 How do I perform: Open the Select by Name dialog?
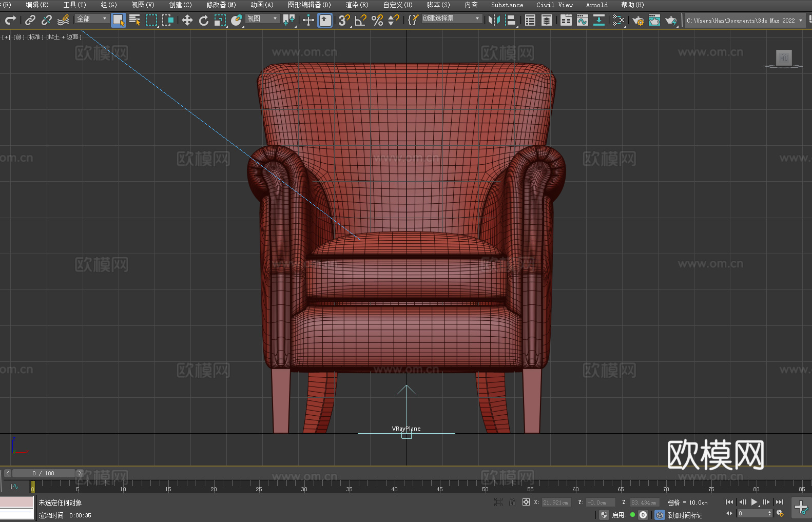tap(135, 20)
